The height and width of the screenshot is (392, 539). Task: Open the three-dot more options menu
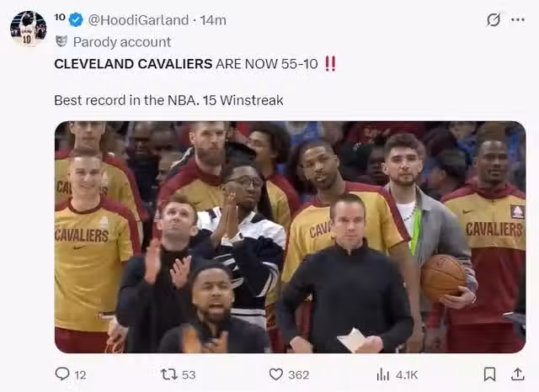[518, 19]
